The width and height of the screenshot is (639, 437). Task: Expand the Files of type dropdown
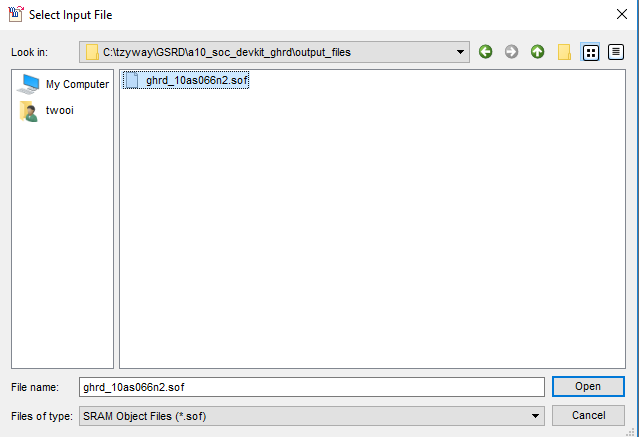tap(535, 416)
